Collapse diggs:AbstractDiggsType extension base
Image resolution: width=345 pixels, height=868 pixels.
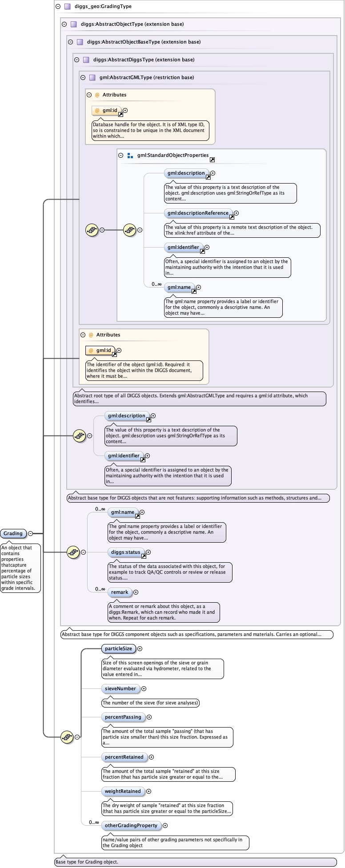[76, 60]
